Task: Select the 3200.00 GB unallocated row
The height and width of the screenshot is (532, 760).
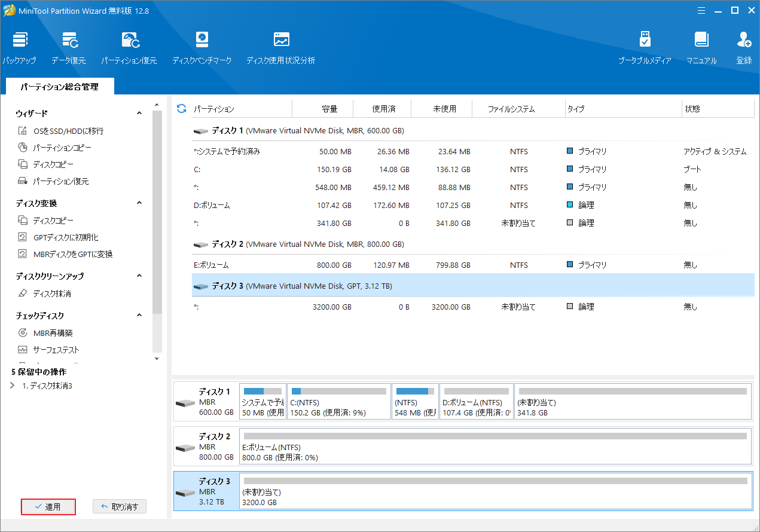Action: tap(473, 307)
